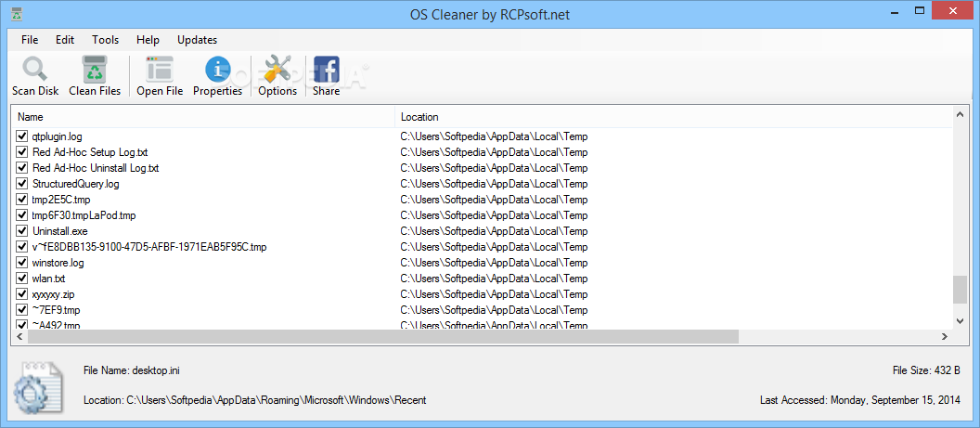Click horizontal scrollbar right arrow

[x=946, y=336]
